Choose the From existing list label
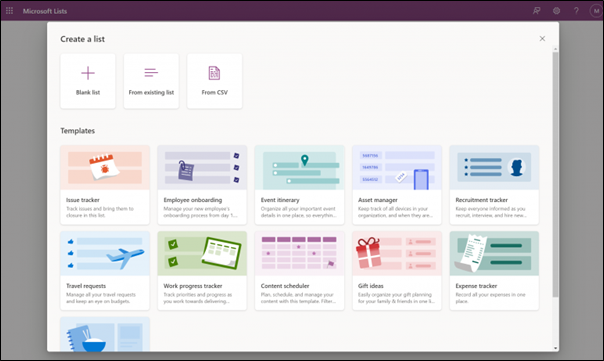 151,92
